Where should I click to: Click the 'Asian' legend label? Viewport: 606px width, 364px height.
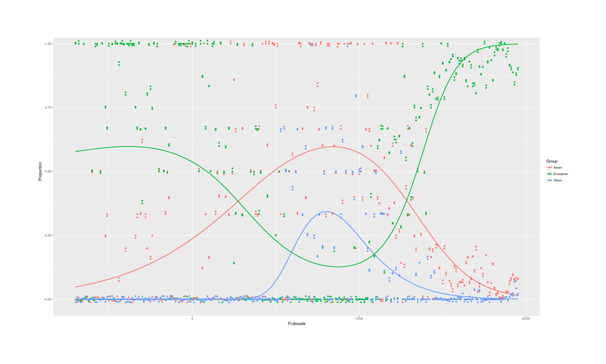(x=558, y=167)
